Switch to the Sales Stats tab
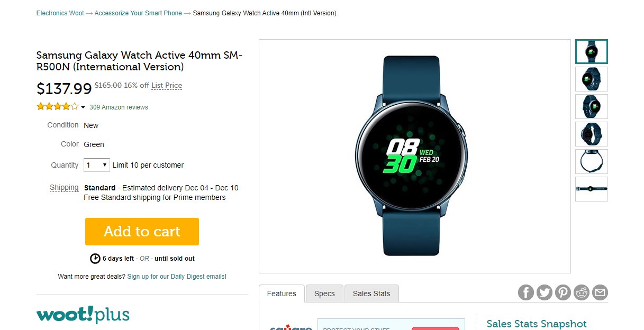The height and width of the screenshot is (330, 644). 371,294
